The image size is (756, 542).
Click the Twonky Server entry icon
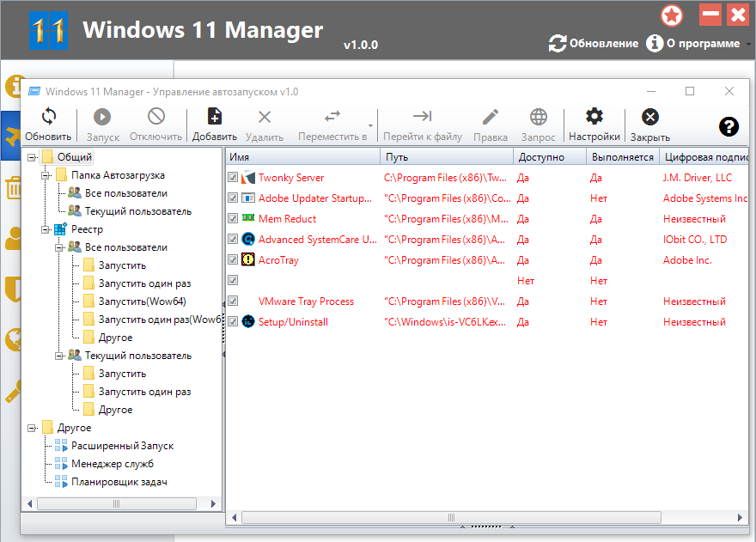point(248,178)
